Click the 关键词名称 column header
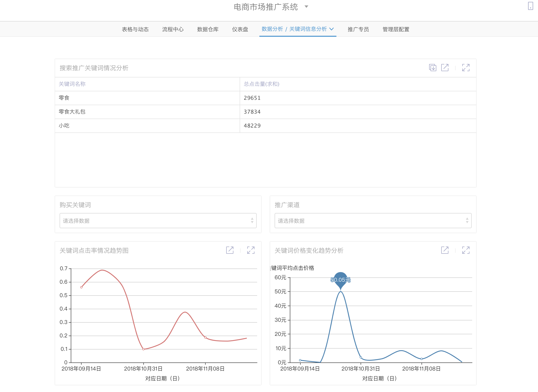538x392 pixels. (72, 84)
